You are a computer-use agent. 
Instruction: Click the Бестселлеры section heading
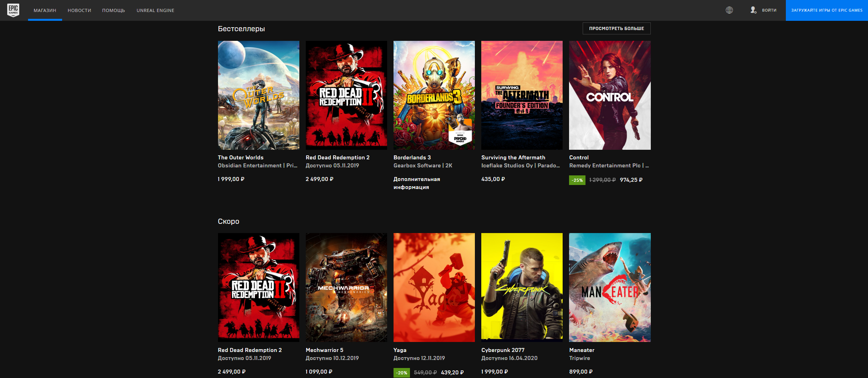coord(241,29)
